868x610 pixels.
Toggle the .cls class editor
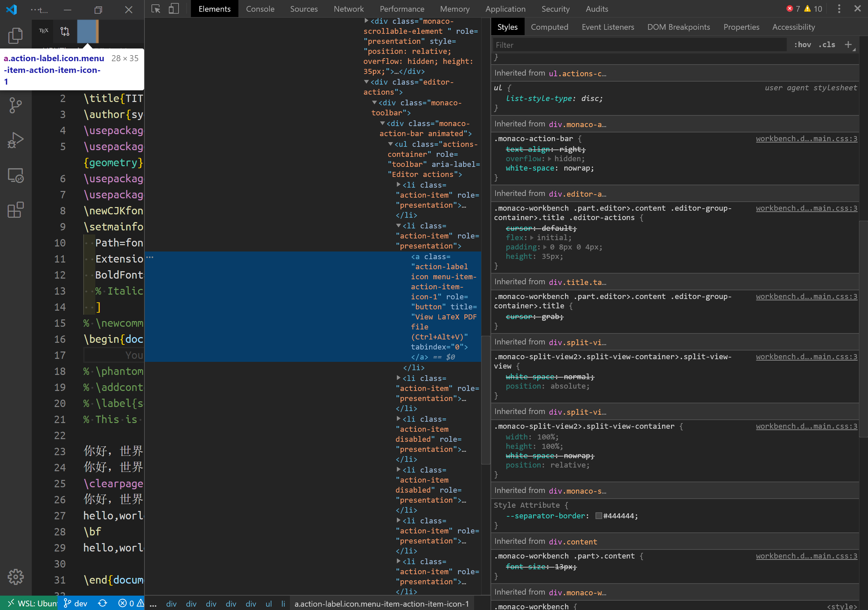click(828, 44)
